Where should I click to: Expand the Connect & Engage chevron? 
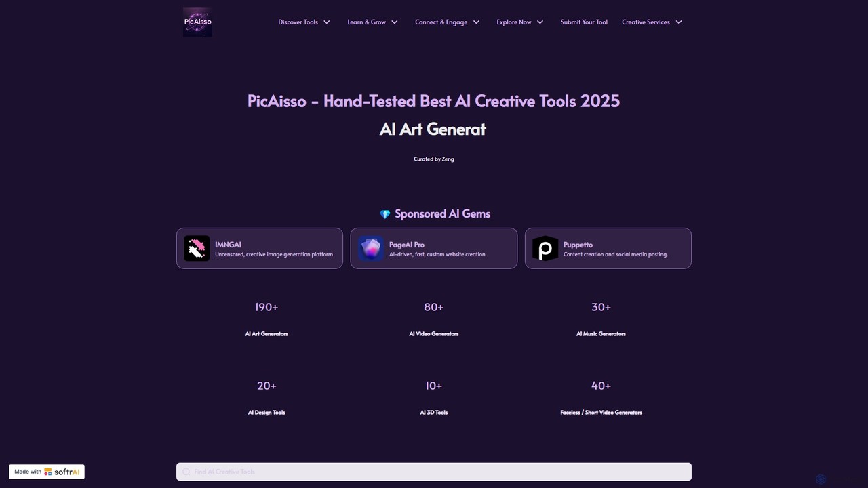pos(476,22)
